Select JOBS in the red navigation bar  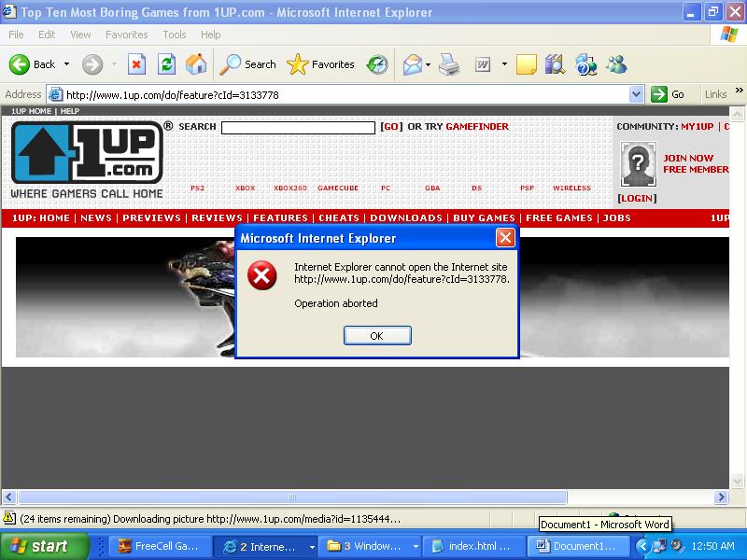pyautogui.click(x=617, y=218)
